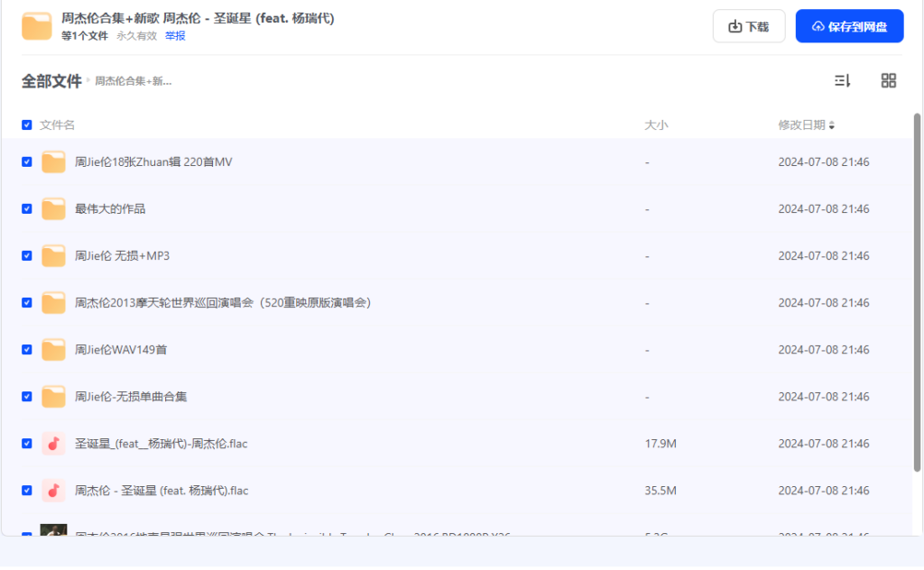Uncheck the 最伟大的作品 checkbox

tap(26, 209)
